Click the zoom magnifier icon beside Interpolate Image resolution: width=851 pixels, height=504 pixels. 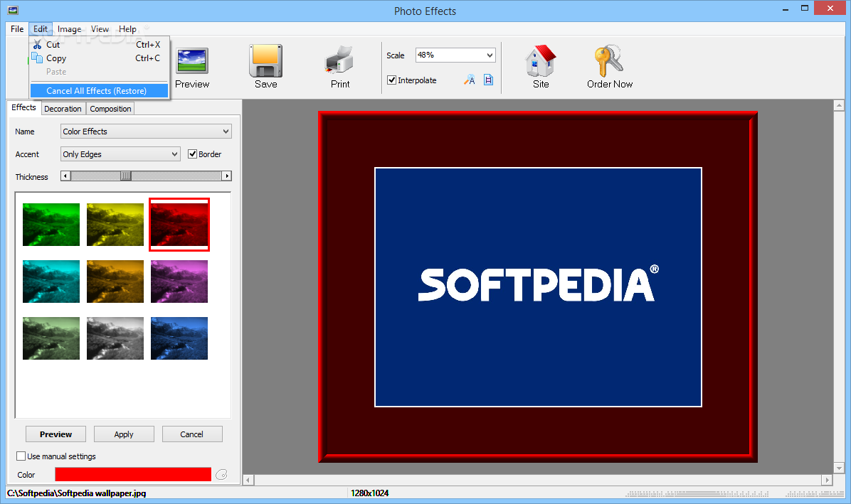click(470, 80)
